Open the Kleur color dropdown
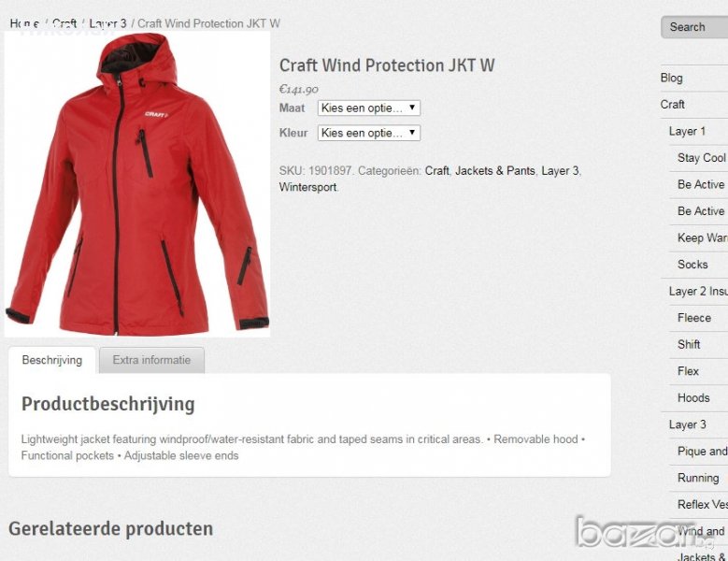This screenshot has height=561, width=728. pyautogui.click(x=368, y=133)
